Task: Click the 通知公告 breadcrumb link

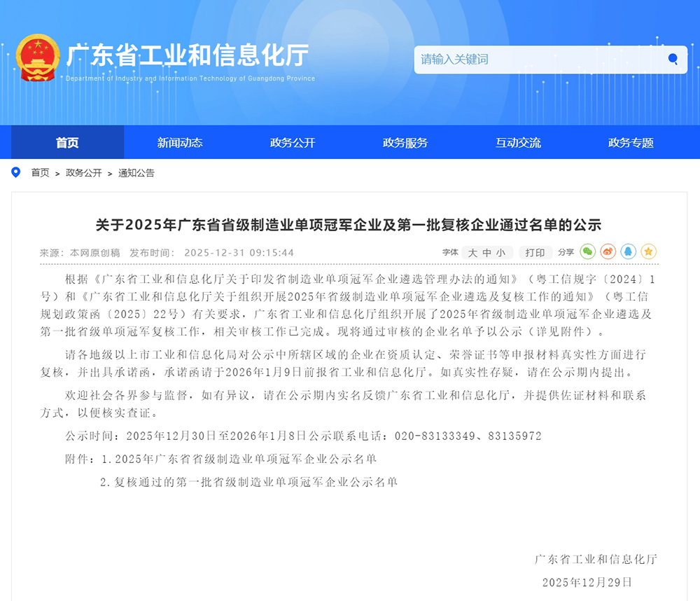Action: [x=136, y=173]
